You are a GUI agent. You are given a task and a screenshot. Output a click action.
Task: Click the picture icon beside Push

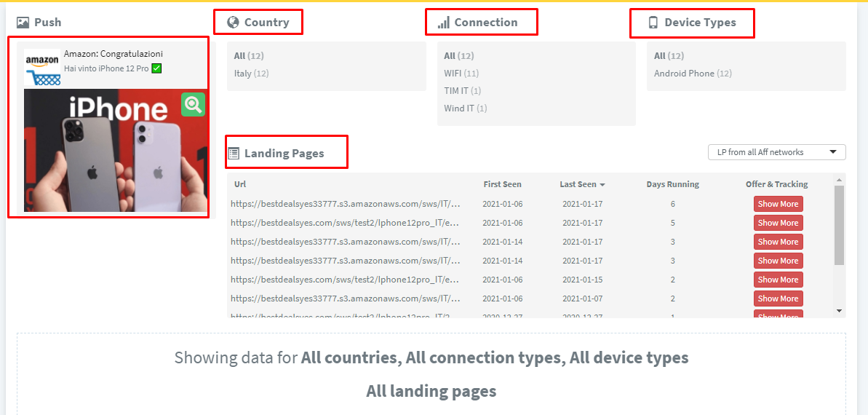coord(23,22)
